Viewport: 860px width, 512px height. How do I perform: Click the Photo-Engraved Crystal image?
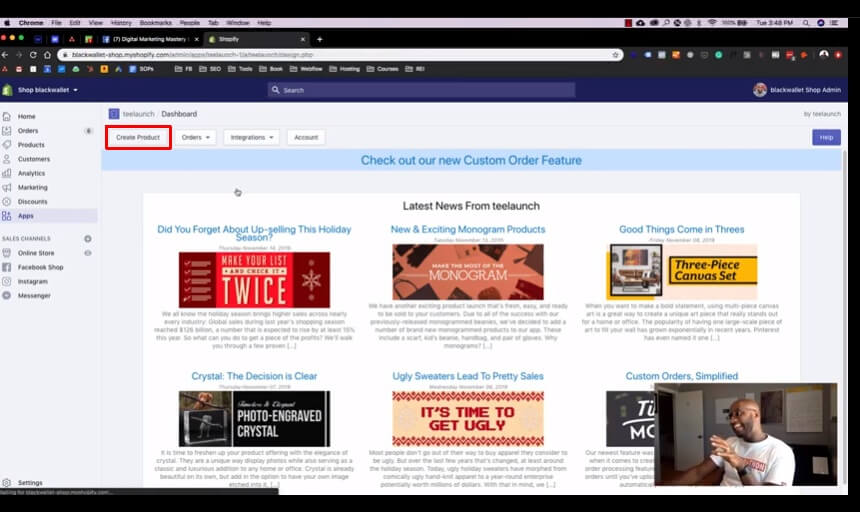(254, 419)
